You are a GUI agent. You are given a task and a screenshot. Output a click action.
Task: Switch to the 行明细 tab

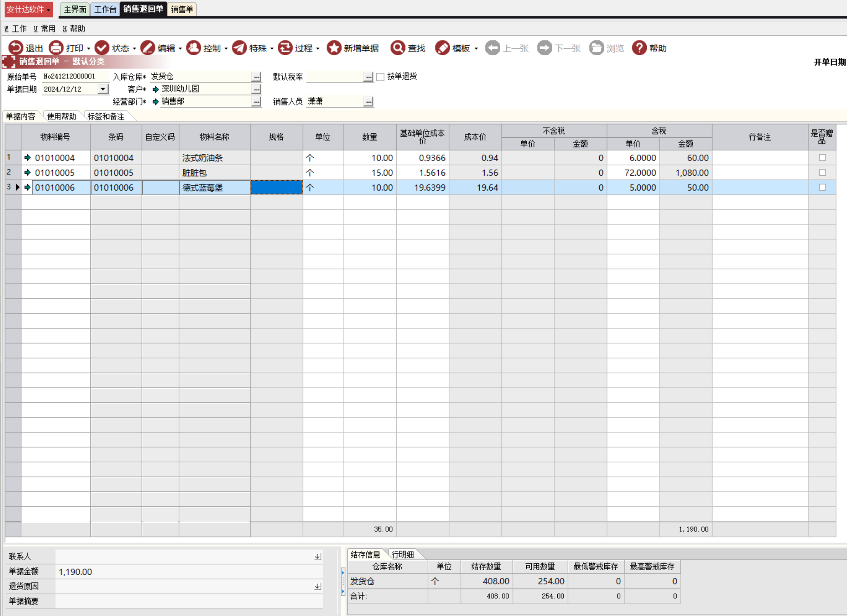pyautogui.click(x=402, y=555)
